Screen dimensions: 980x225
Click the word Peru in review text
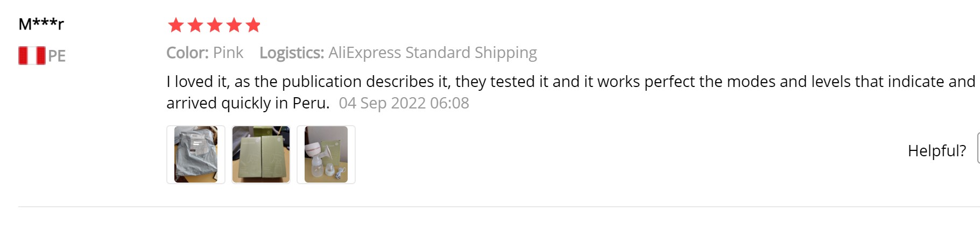pyautogui.click(x=309, y=103)
